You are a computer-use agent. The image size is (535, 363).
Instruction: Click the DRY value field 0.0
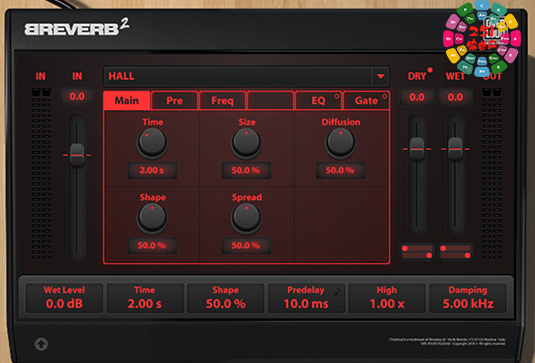(x=417, y=97)
